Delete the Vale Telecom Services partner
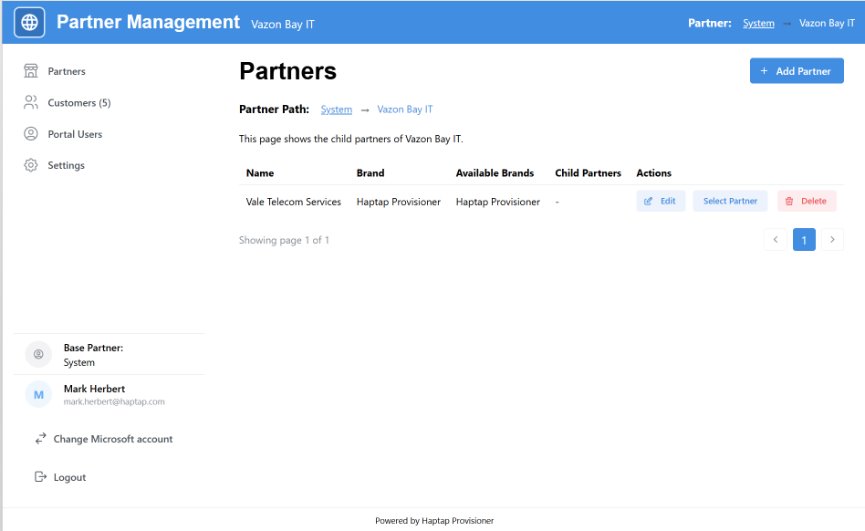 pyautogui.click(x=806, y=201)
